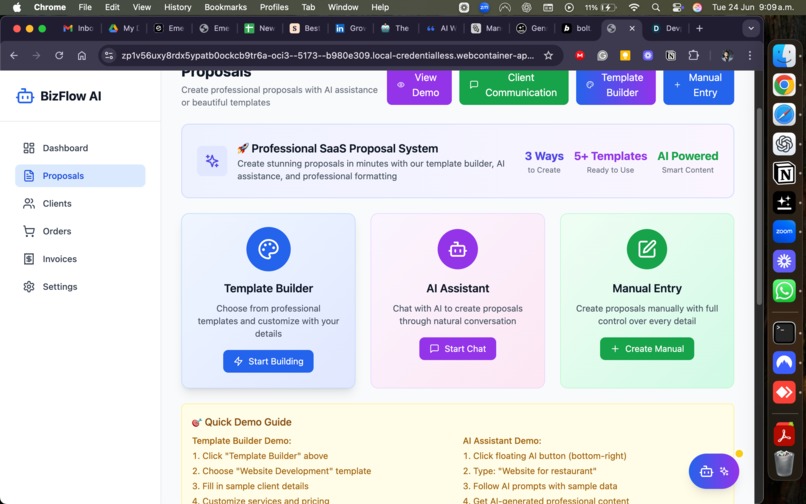Click the Quick Demo Guide heading
This screenshot has height=504, width=806.
coord(248,422)
